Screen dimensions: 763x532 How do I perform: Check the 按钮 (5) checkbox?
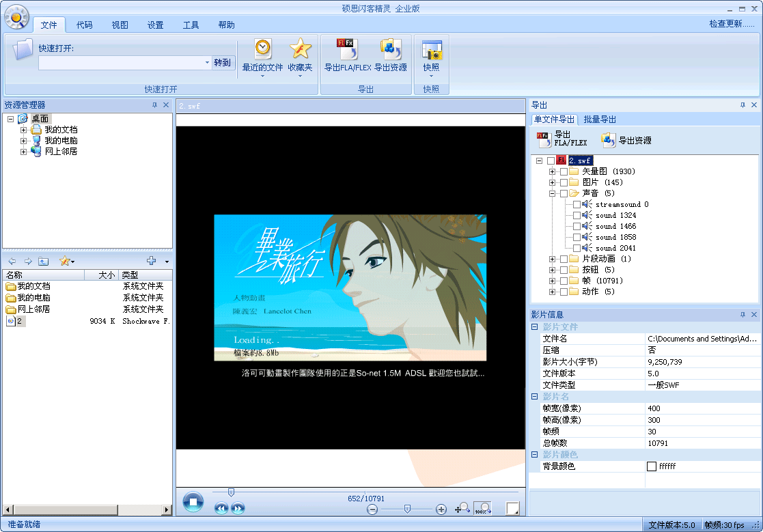pyautogui.click(x=564, y=270)
